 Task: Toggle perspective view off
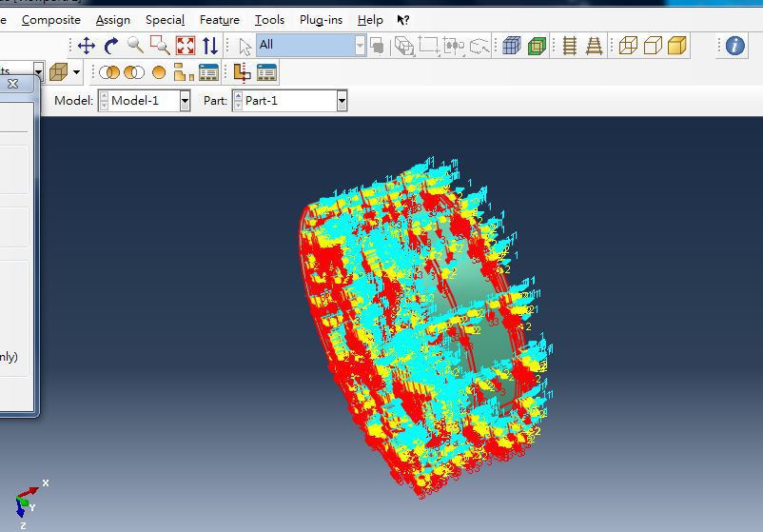569,45
